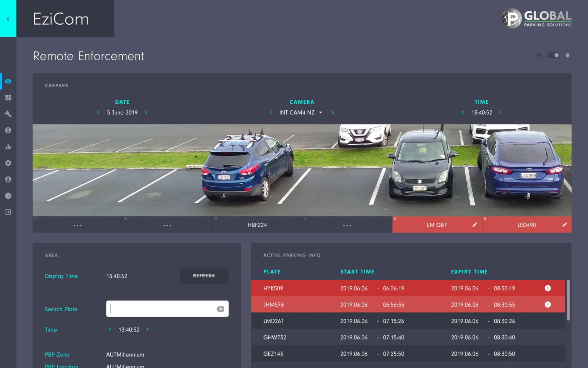Click the carpark camera image

pyautogui.click(x=302, y=170)
